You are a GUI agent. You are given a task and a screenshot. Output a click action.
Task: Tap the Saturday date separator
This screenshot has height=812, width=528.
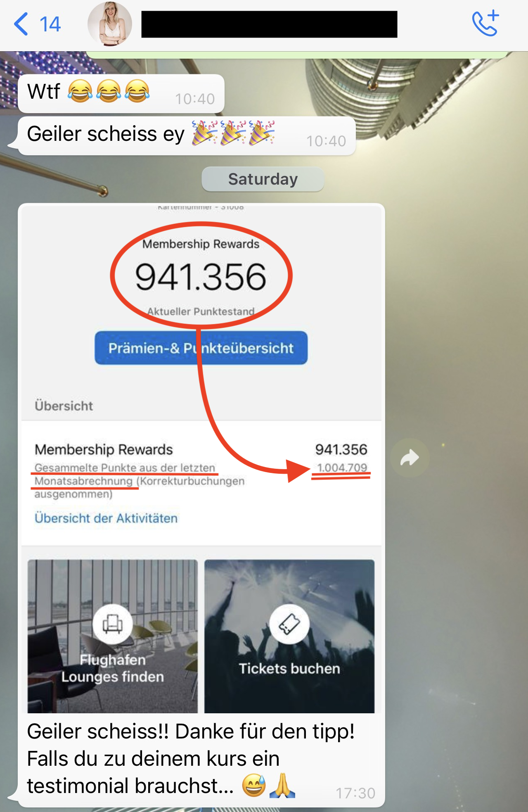[263, 179]
